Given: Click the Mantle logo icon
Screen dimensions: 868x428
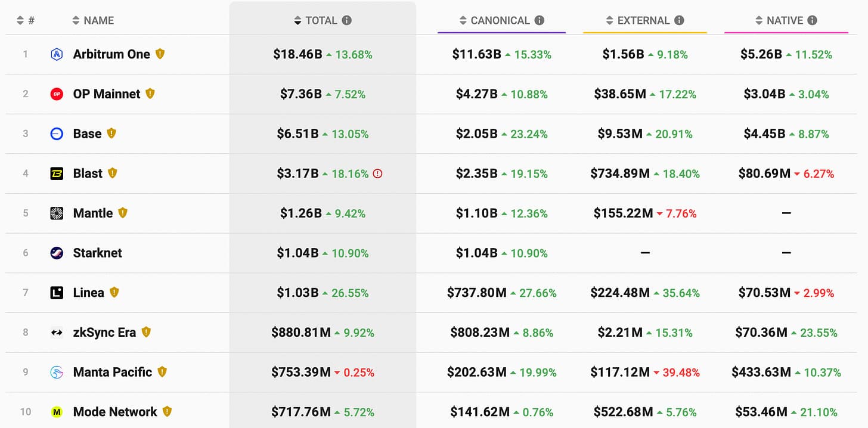Looking at the screenshot, I should point(57,213).
